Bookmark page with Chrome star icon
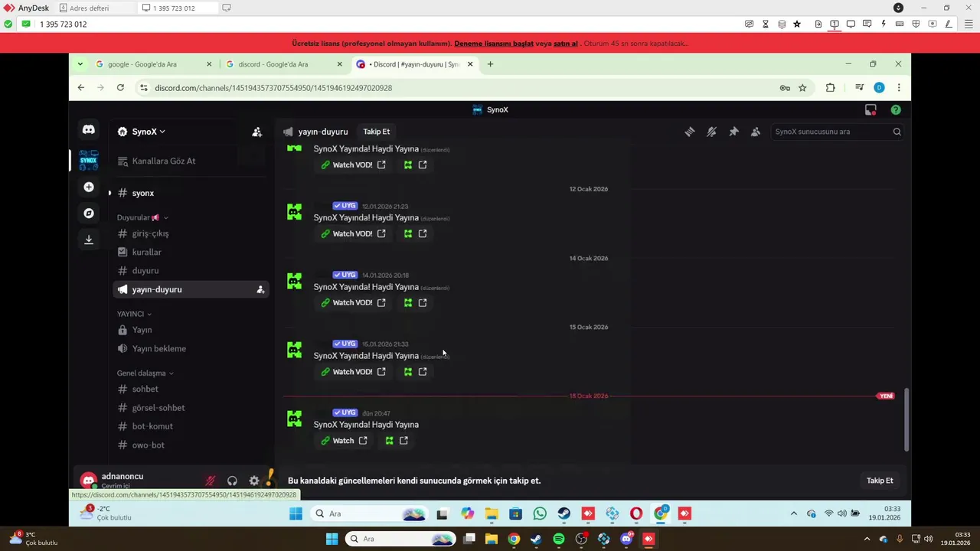Image resolution: width=980 pixels, height=551 pixels. tap(802, 88)
